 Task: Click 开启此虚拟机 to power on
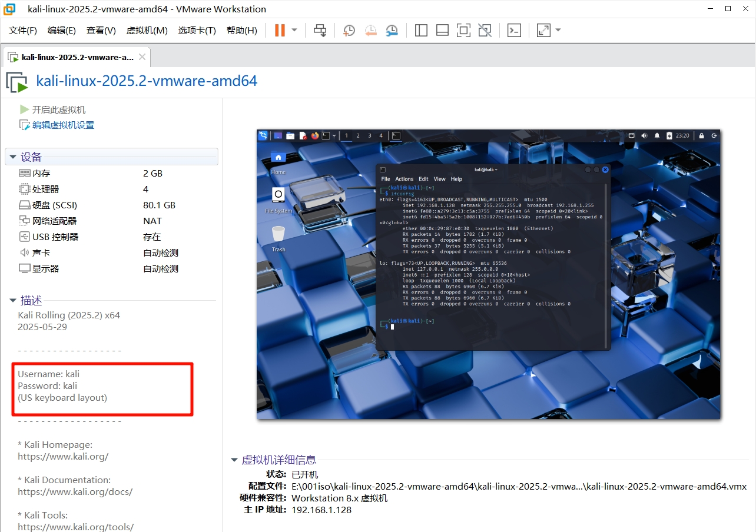(52, 109)
